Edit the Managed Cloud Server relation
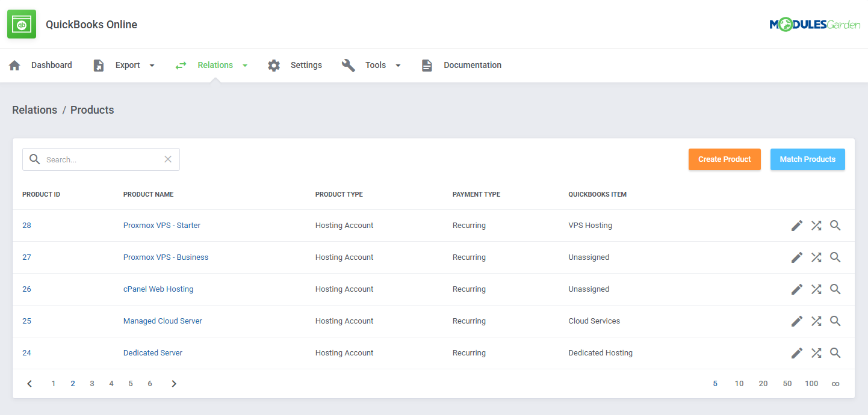Image resolution: width=868 pixels, height=415 pixels. 797,321
